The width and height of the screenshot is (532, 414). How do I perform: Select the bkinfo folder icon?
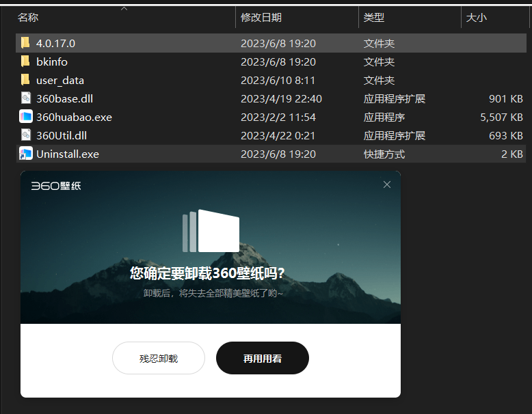click(25, 61)
